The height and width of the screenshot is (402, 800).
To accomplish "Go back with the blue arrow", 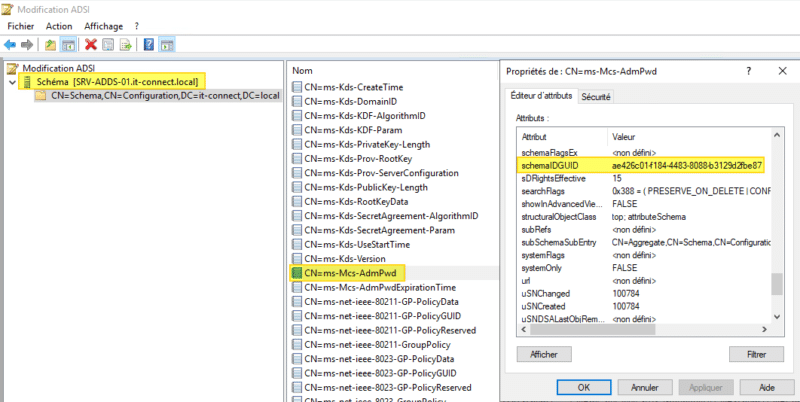I will [10, 45].
